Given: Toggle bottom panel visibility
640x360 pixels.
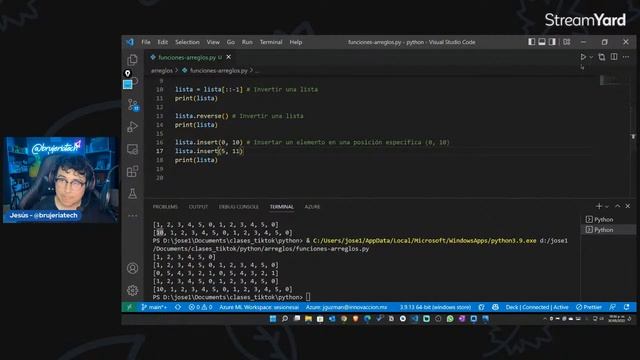Looking at the screenshot, I should 542,42.
